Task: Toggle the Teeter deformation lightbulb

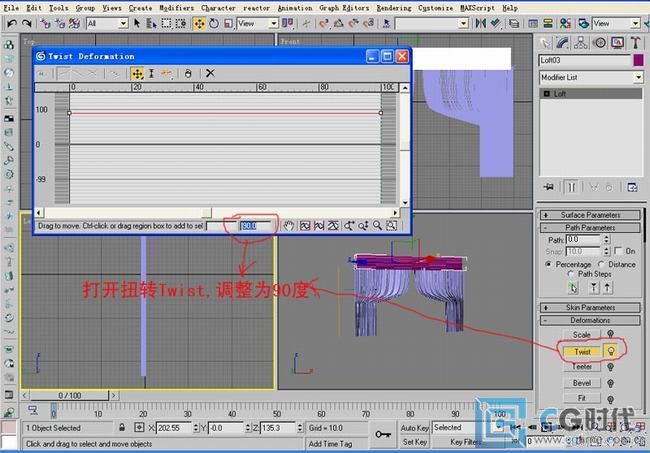Action: coord(611,367)
